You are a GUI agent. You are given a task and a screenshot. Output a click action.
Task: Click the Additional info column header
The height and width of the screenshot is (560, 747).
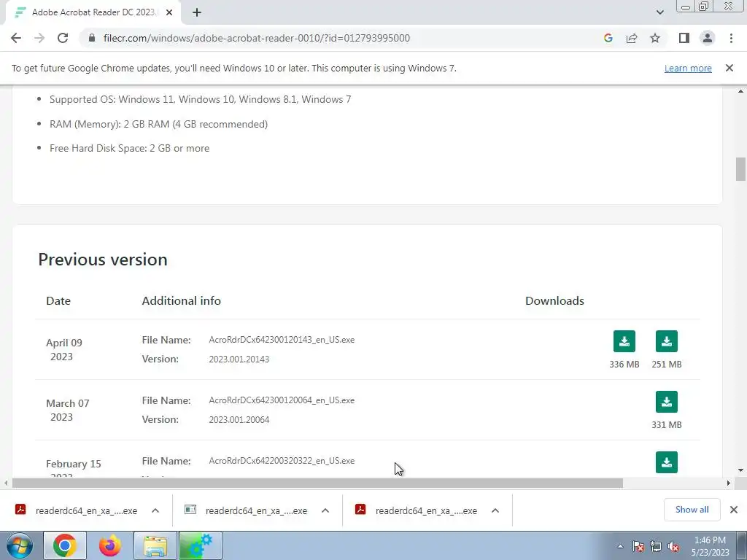[x=181, y=301]
